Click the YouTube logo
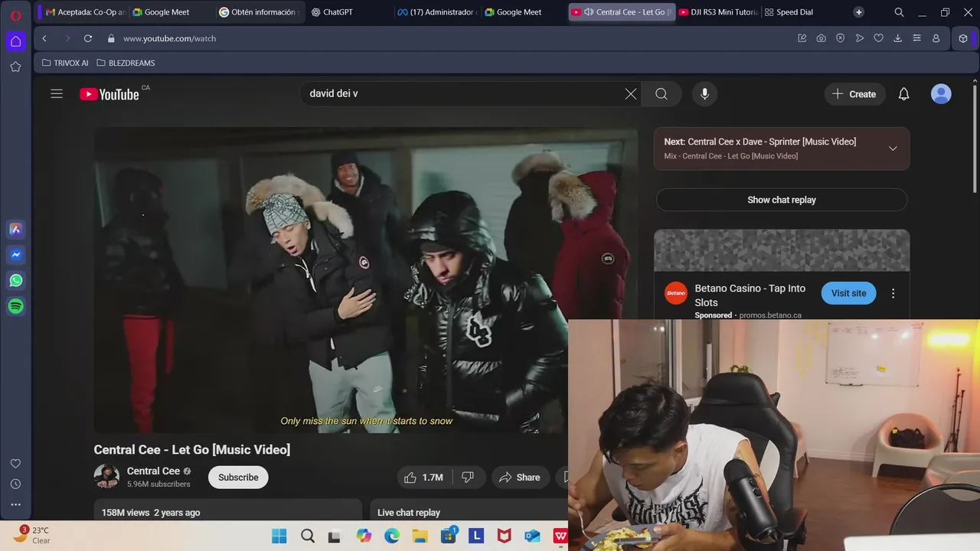 coord(109,94)
